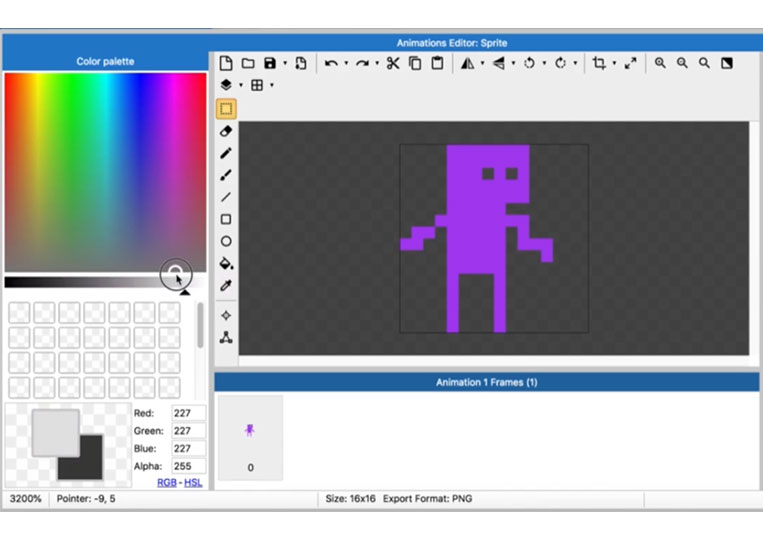Select the Paint Bucket fill tool
The image size is (763, 541).
pos(226,263)
